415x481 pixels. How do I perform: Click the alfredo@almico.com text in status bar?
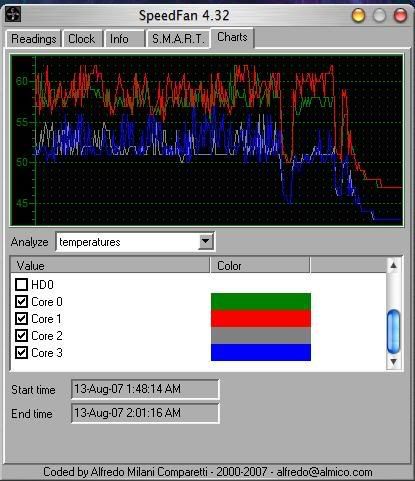pos(324,472)
